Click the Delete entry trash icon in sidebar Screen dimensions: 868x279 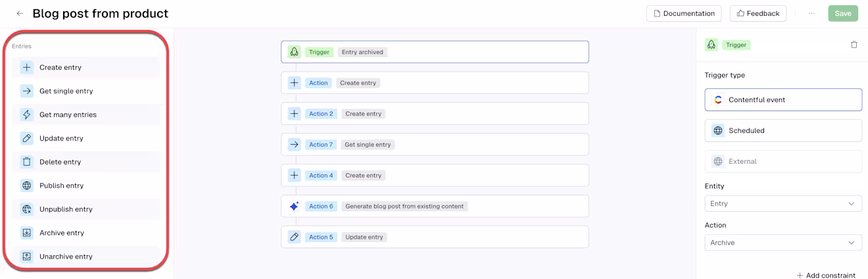point(27,162)
